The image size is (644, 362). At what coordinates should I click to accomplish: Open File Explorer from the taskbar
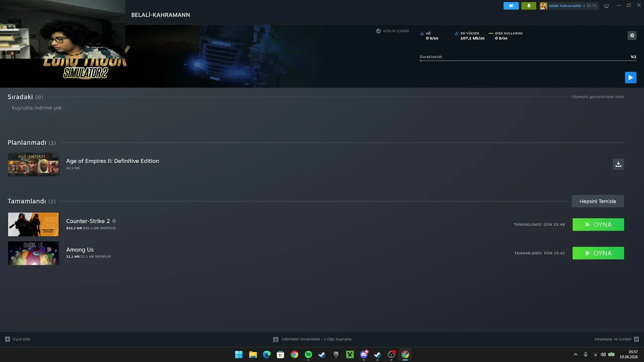(253, 354)
